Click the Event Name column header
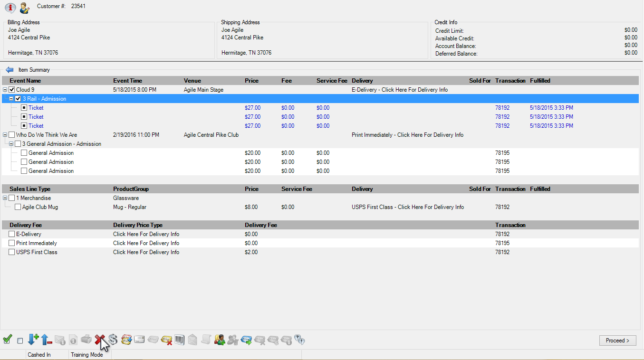Image resolution: width=644 pixels, height=360 pixels. pos(25,81)
